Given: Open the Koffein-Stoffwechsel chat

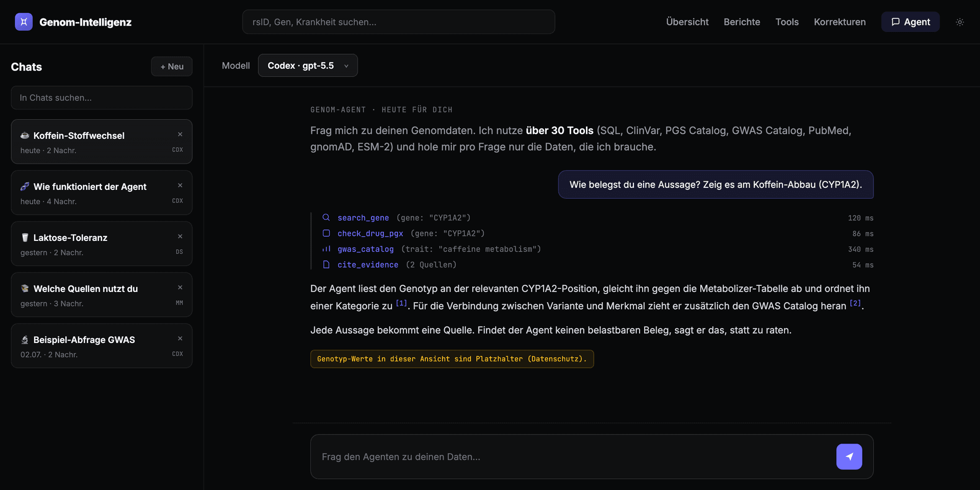Looking at the screenshot, I should point(102,141).
